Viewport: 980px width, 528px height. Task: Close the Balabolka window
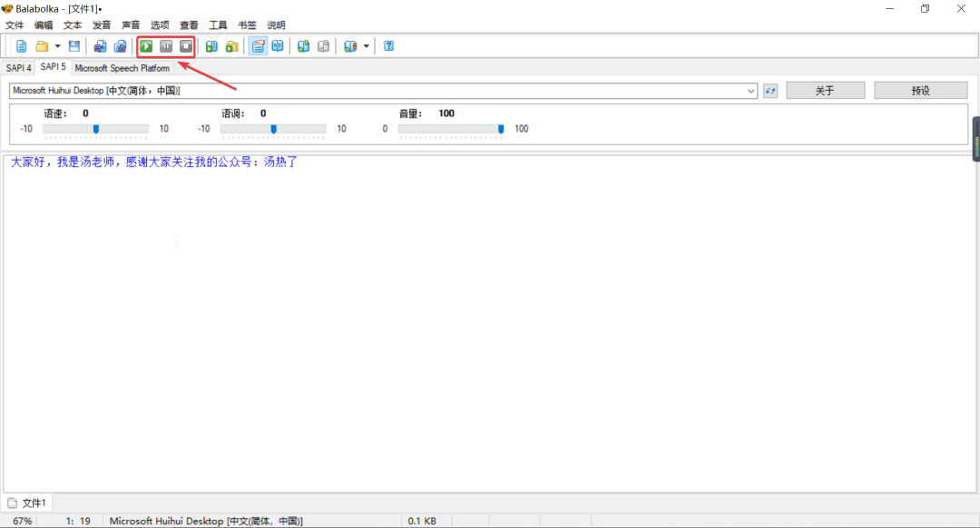pyautogui.click(x=961, y=9)
